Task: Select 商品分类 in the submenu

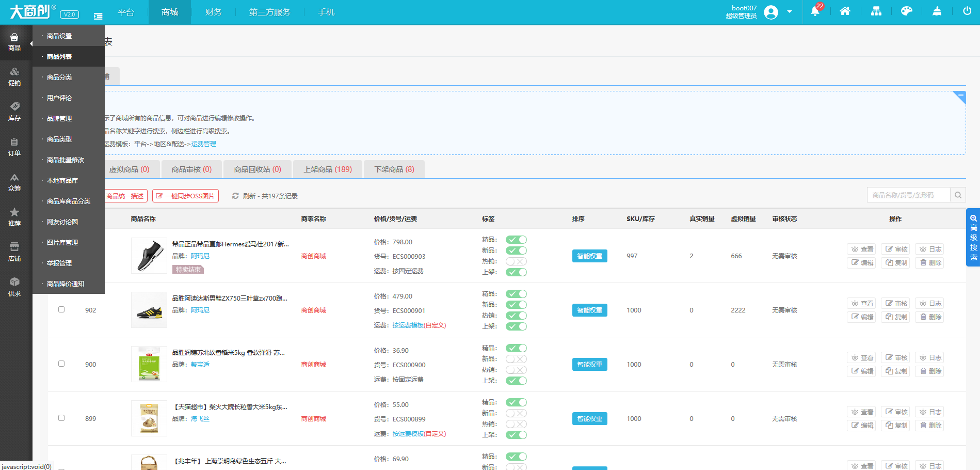Action: click(59, 77)
